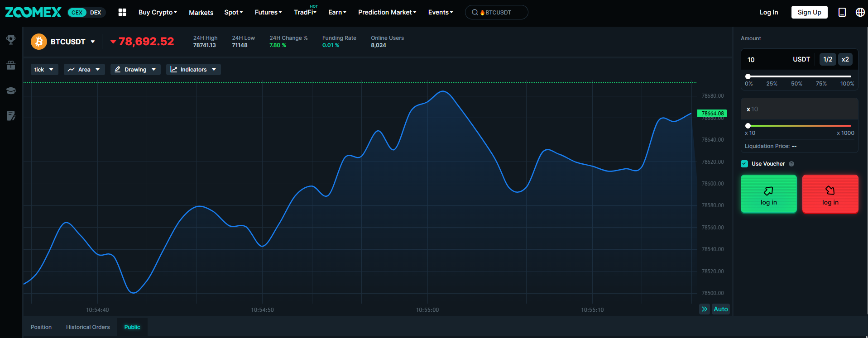This screenshot has width=868, height=338.
Task: Expand the BTCUSDT pair selector arrow
Action: 93,42
